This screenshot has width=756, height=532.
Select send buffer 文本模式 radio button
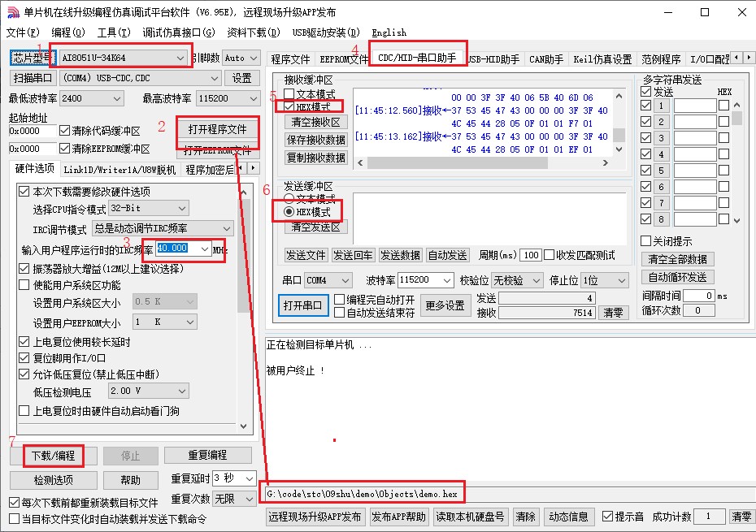point(289,198)
